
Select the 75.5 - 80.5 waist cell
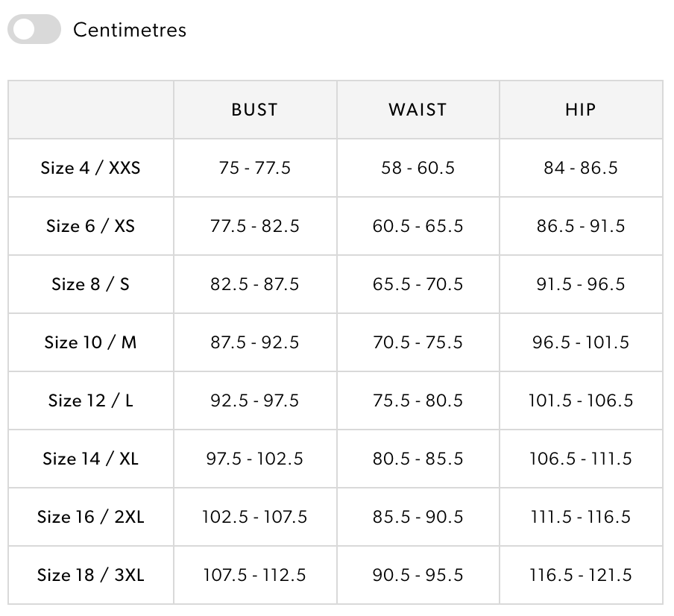tap(418, 400)
